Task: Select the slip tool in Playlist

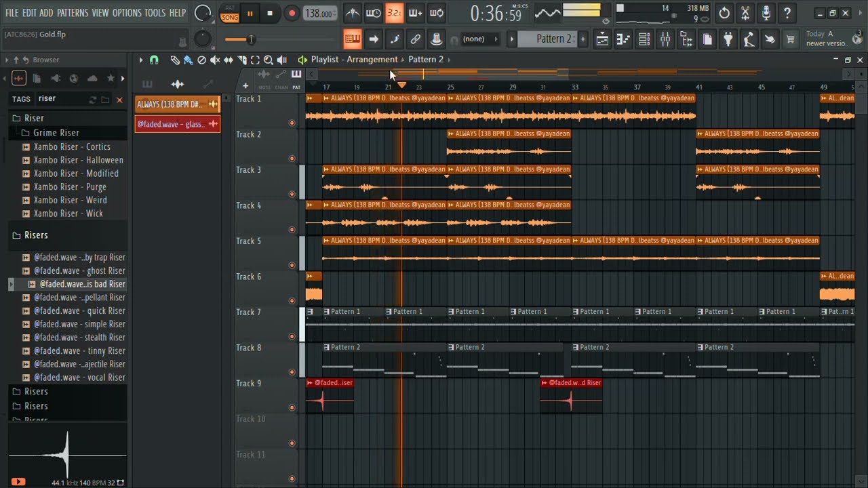Action: tap(229, 60)
